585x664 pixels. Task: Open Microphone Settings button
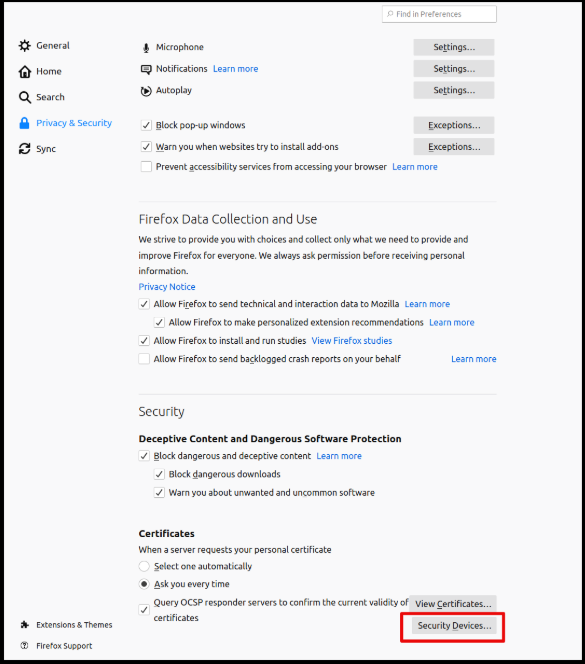[454, 47]
